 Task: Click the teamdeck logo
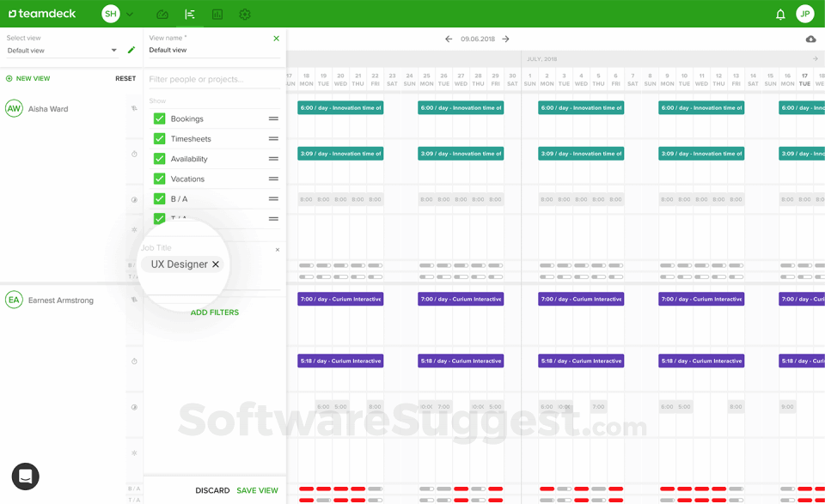[x=42, y=14]
